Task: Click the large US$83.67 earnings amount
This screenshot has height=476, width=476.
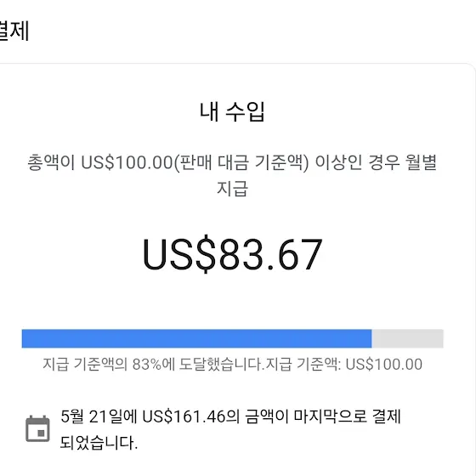Action: [232, 254]
